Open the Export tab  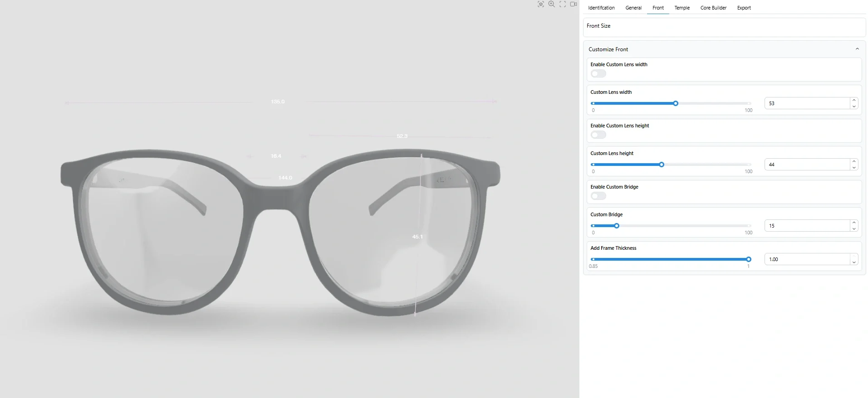tap(744, 8)
